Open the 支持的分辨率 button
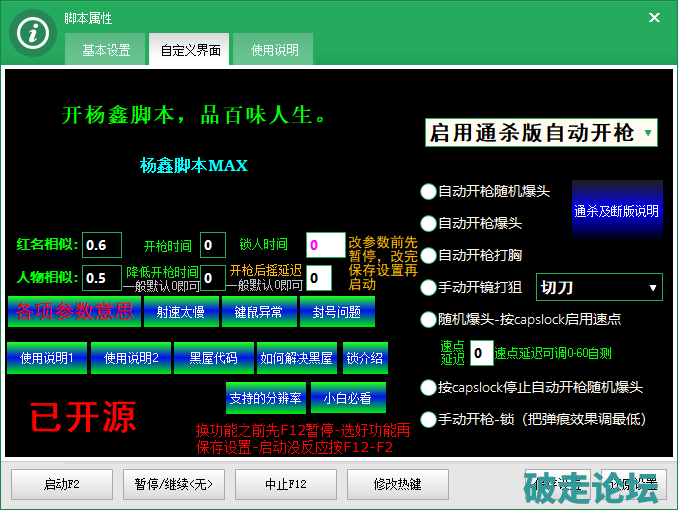Image resolution: width=678 pixels, height=510 pixels. click(265, 398)
